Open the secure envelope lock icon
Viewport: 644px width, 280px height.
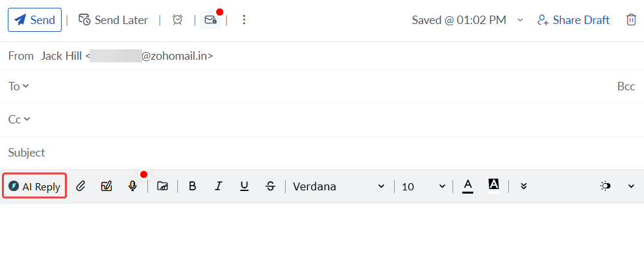(x=210, y=20)
